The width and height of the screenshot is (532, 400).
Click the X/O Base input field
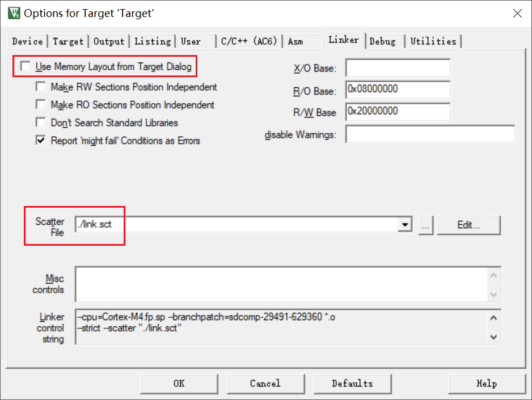coord(398,68)
